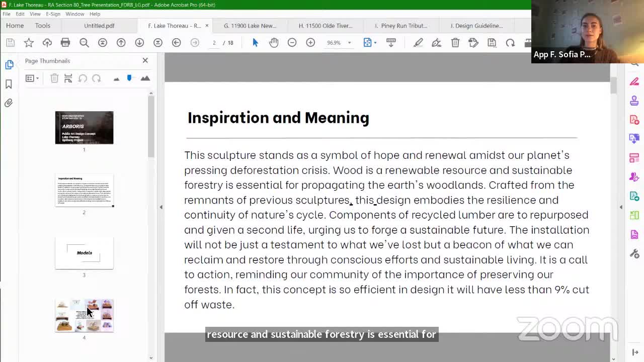Screen dimensions: 644x362
Task: Expand the right tools pane arrow
Action: (x=621, y=207)
